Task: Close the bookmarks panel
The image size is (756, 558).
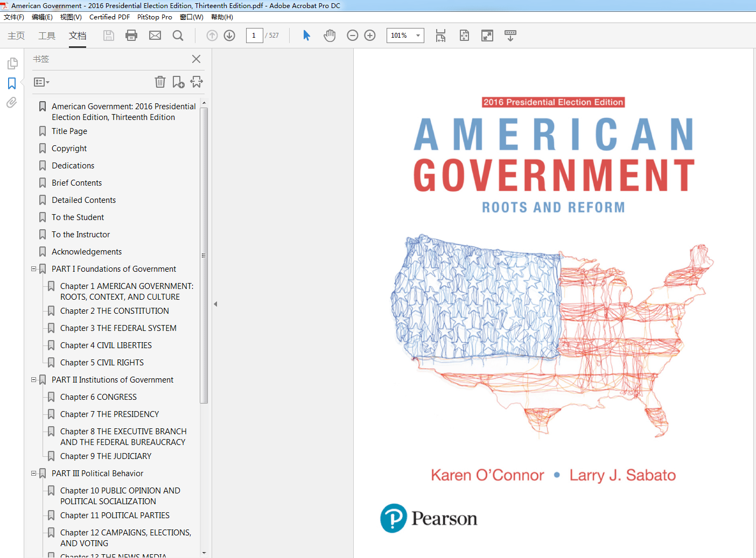Action: 197,59
